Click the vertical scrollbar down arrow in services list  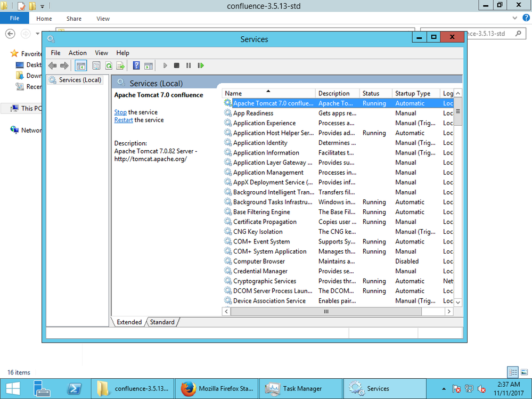click(457, 302)
